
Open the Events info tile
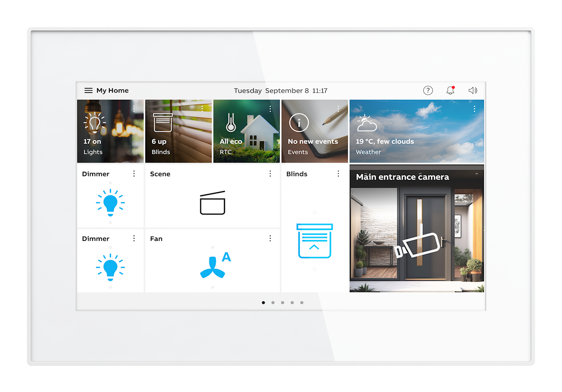click(314, 131)
